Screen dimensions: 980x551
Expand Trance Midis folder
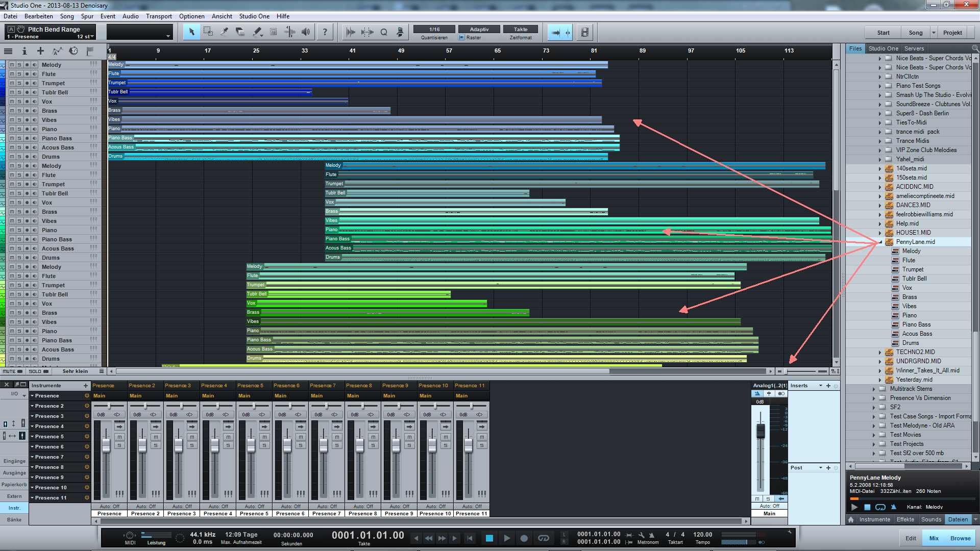pyautogui.click(x=880, y=141)
